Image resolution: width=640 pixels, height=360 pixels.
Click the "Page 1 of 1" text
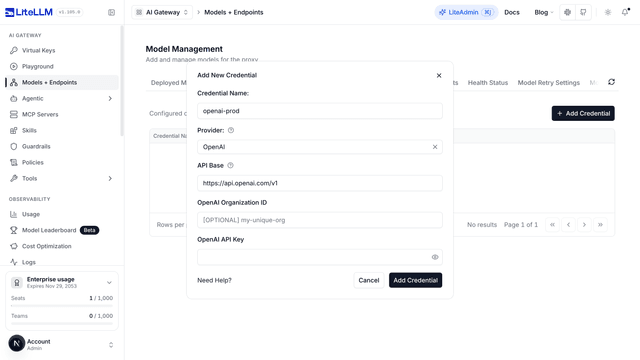click(x=521, y=224)
